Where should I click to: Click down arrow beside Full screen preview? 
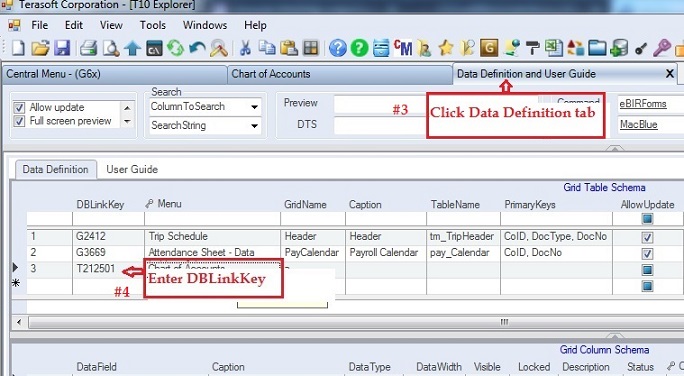tap(127, 121)
